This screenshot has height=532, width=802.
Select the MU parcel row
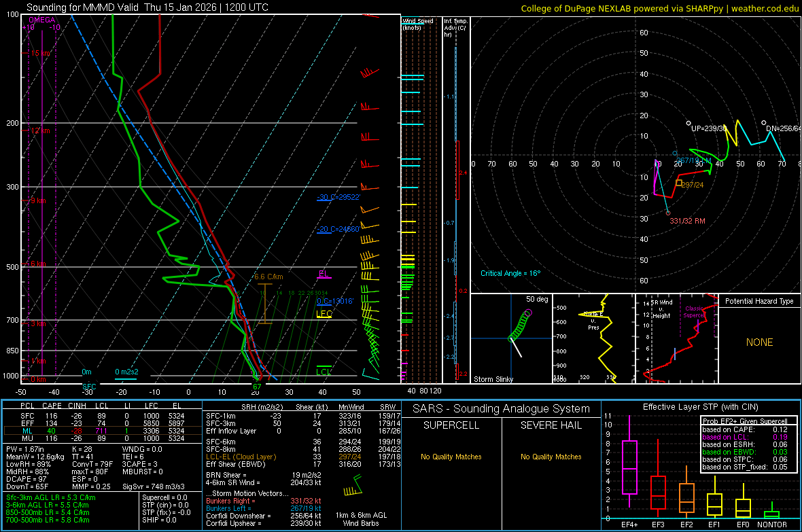coord(103,438)
